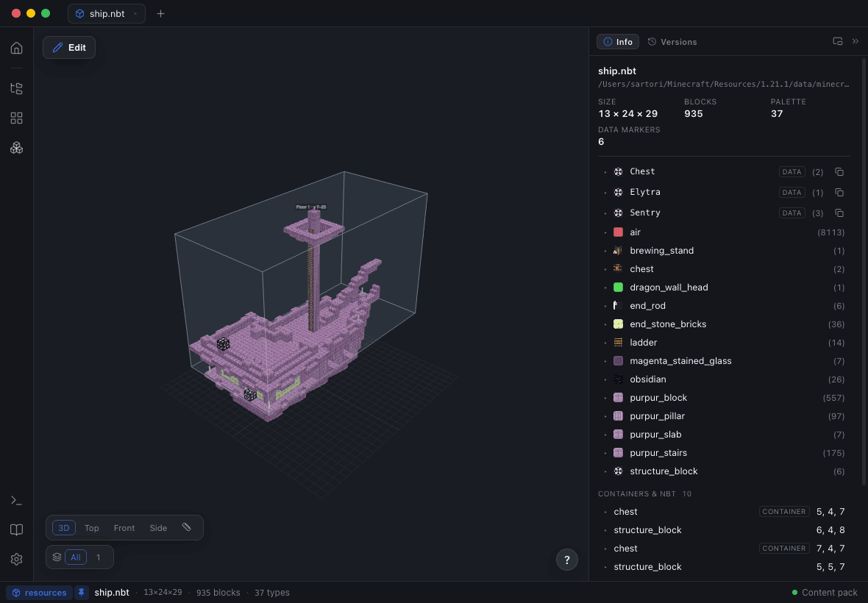Screen dimensions: 868x603
Task: Click the info panel scrollbar
Action: click(864, 271)
